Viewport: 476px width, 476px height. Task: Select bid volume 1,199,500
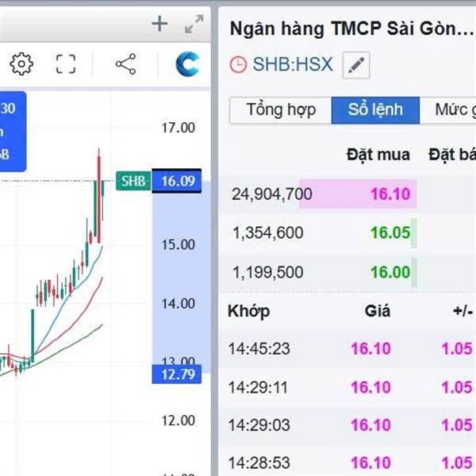coord(268,272)
